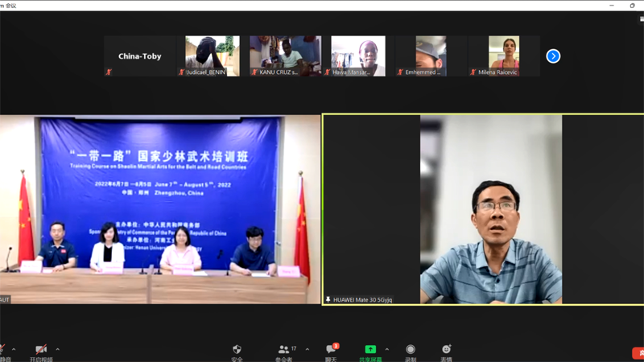Open the Chat (聊天) panel
Image resolution: width=644 pixels, height=362 pixels.
click(x=331, y=350)
